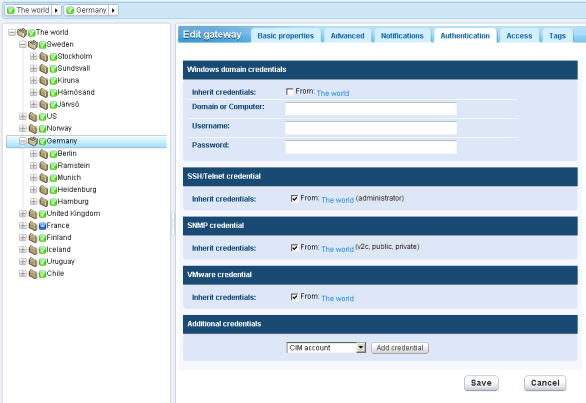Click the green status icon in Germany breadcrumb
The image size is (586, 403).
tap(70, 10)
